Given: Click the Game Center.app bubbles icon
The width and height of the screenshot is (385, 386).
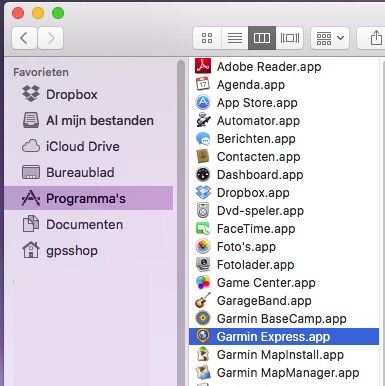Looking at the screenshot, I should click(203, 282).
